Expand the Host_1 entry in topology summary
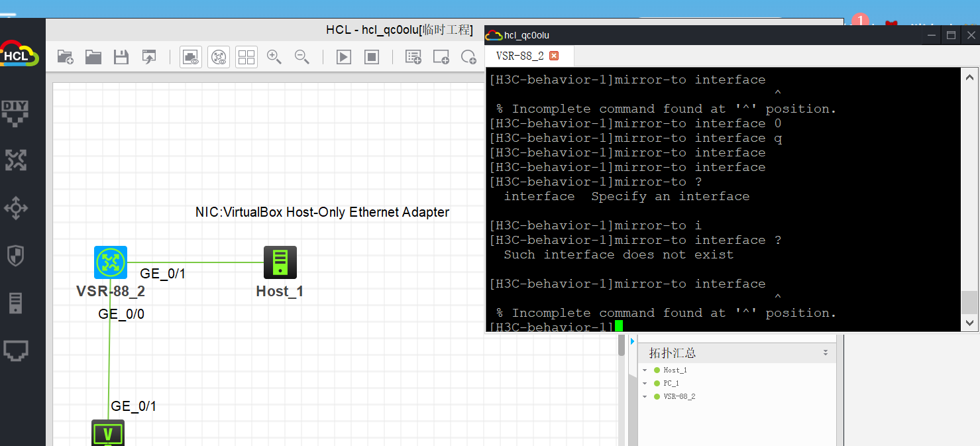The height and width of the screenshot is (446, 980). point(645,370)
